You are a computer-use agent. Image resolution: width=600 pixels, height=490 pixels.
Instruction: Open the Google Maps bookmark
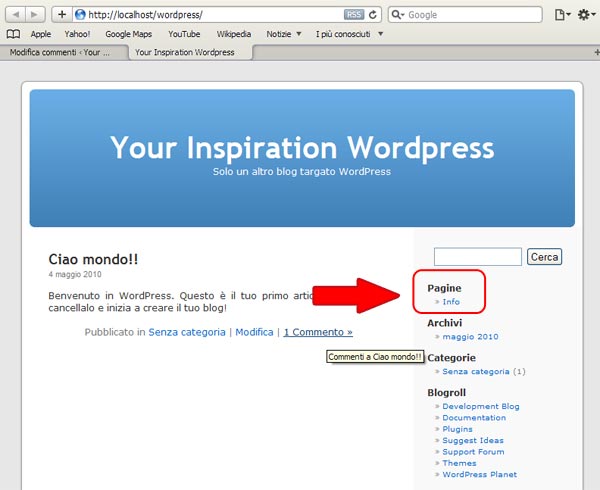click(x=129, y=34)
